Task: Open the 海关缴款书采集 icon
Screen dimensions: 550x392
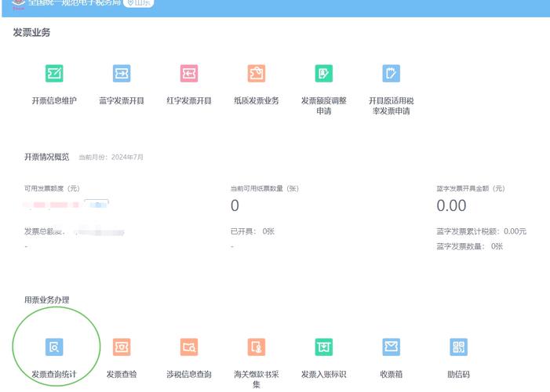Action: [257, 347]
